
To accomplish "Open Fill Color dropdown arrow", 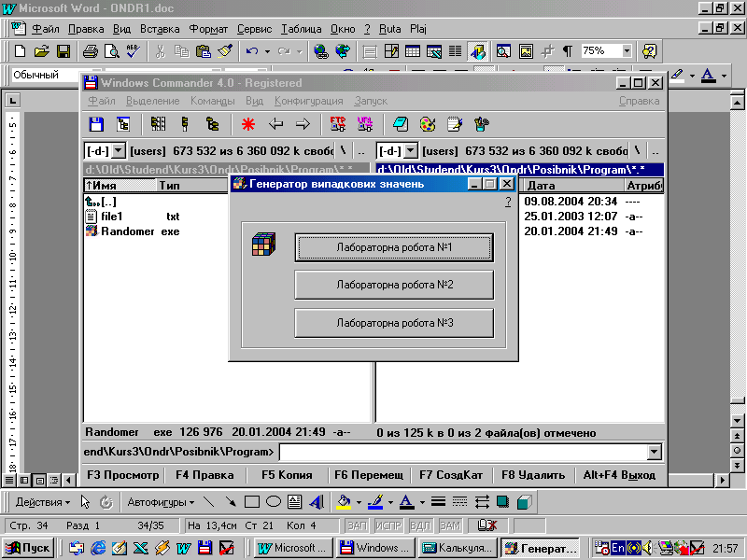I will pos(359,502).
